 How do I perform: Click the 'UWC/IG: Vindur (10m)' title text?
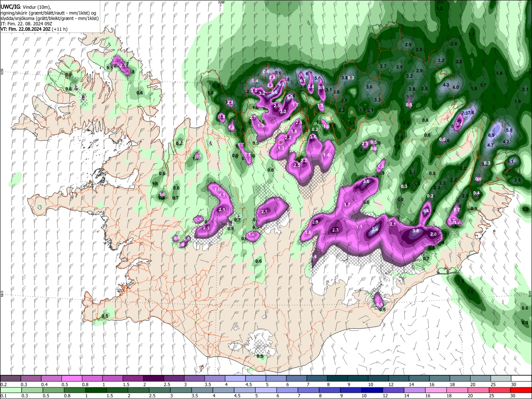(x=25, y=7)
